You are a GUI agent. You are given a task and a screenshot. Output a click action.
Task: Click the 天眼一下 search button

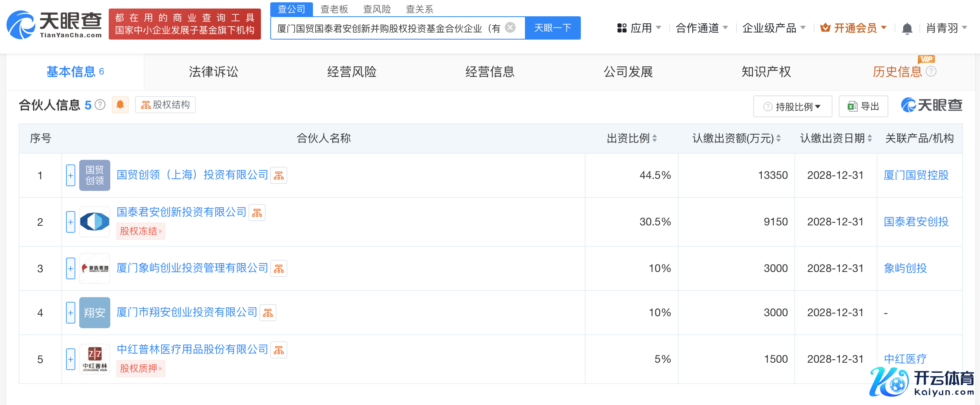553,28
